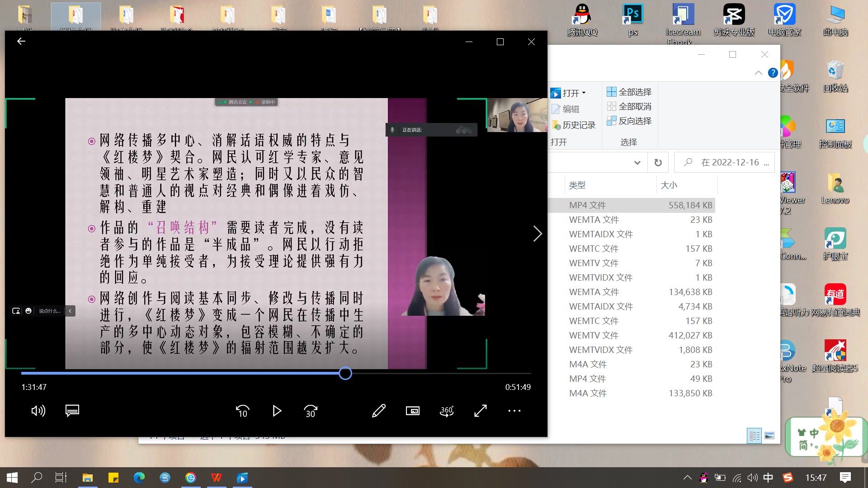
Task: Open the more options ellipsis menu
Action: [514, 411]
